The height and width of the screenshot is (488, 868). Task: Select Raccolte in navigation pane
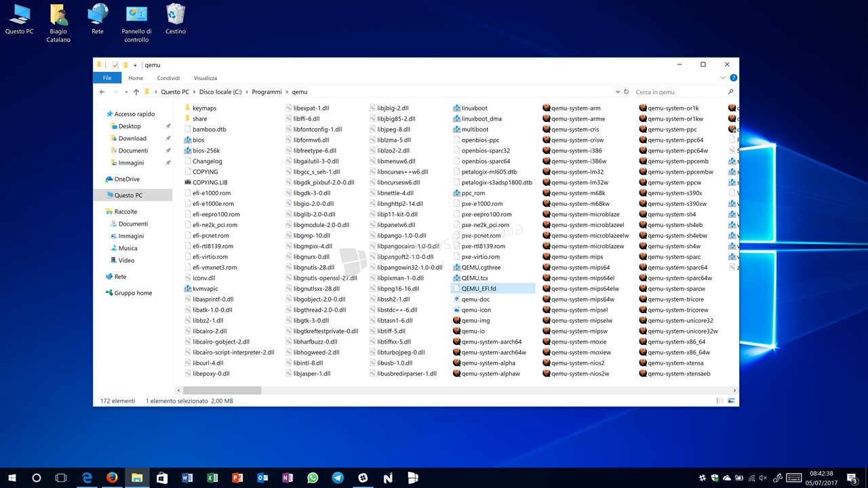click(x=125, y=211)
